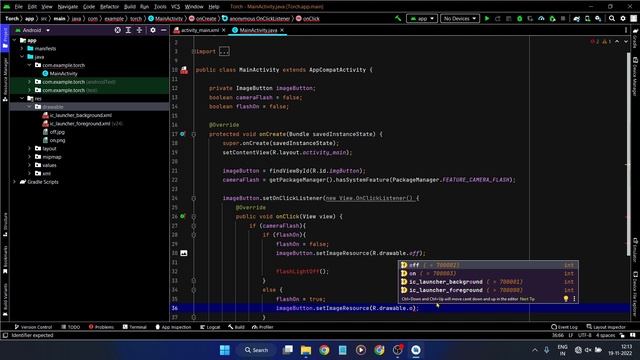Click image preview gutter icon line 30
Image resolution: width=640 pixels, height=360 pixels.
point(184,253)
